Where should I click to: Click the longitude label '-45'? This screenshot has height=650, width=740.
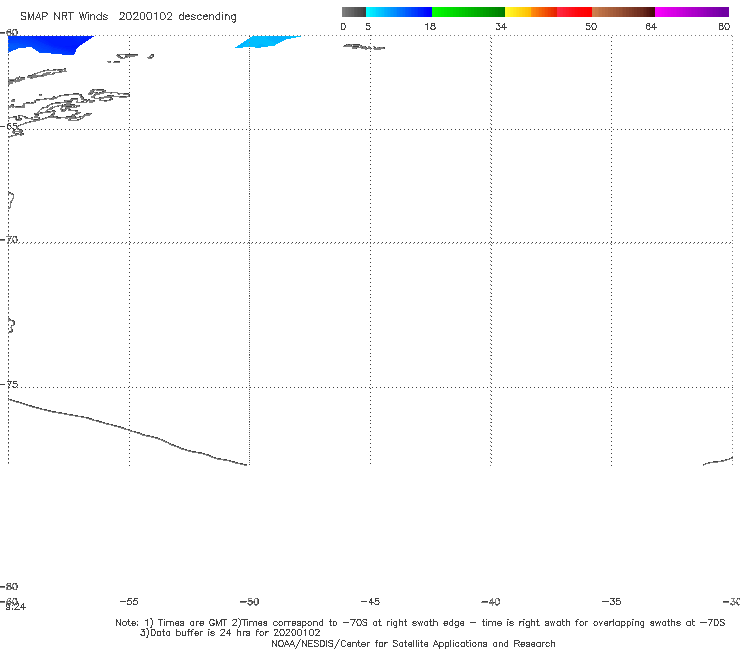[370, 601]
